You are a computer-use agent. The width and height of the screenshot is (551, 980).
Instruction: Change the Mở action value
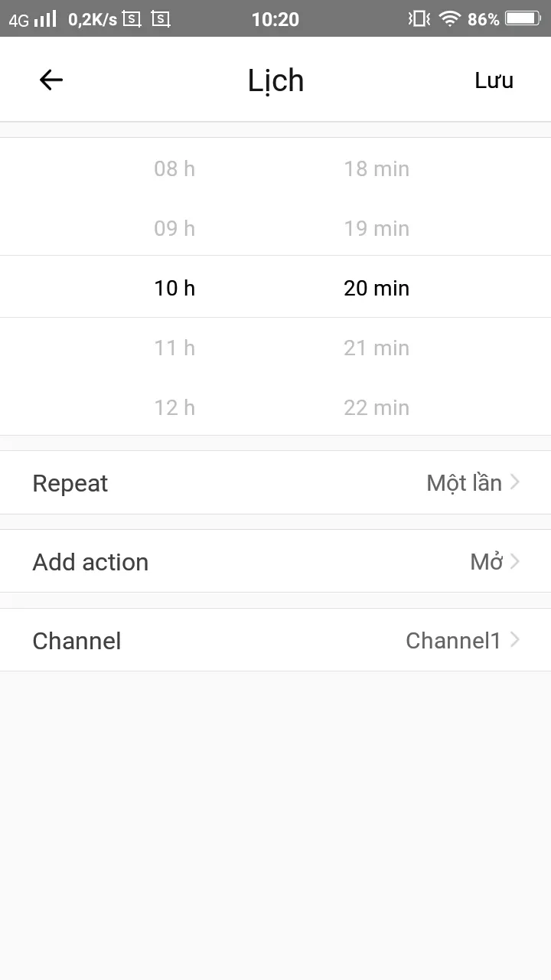click(486, 562)
